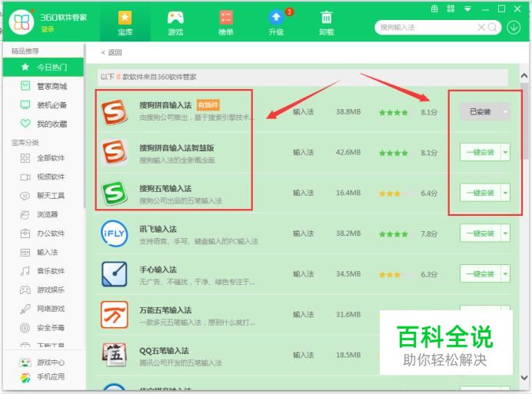Click the 360软件管家 logo icon
Image resolution: width=532 pixels, height=394 pixels.
[22, 22]
